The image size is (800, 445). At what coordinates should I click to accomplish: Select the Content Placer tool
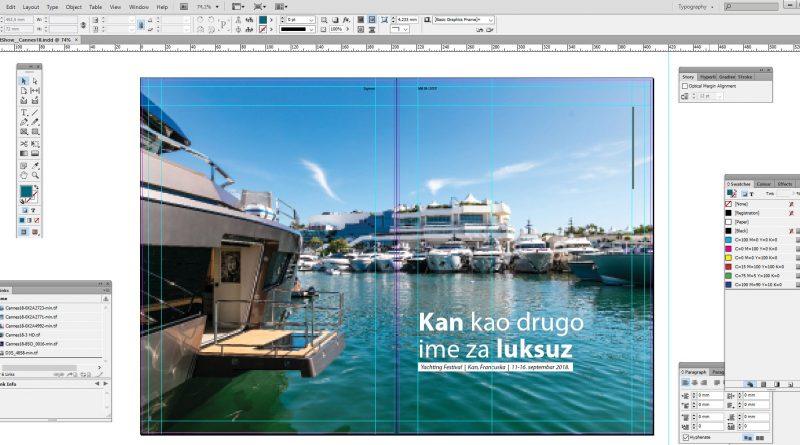pyautogui.click(x=35, y=101)
